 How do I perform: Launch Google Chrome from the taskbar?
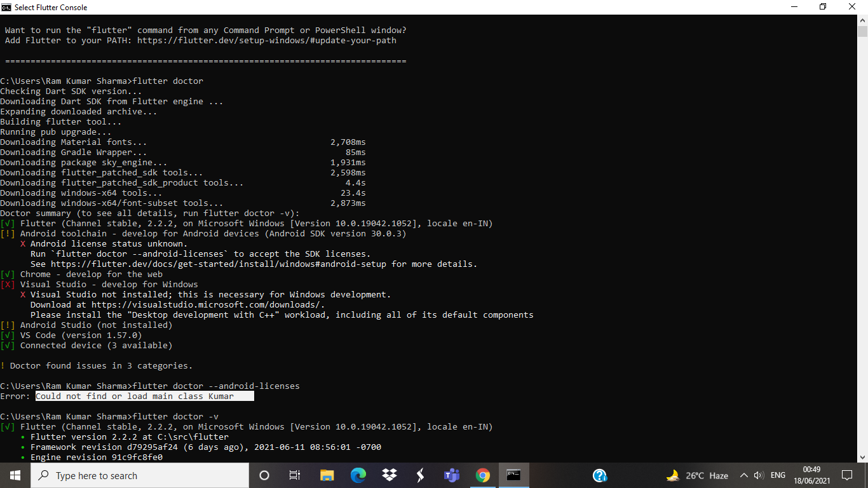(x=482, y=475)
